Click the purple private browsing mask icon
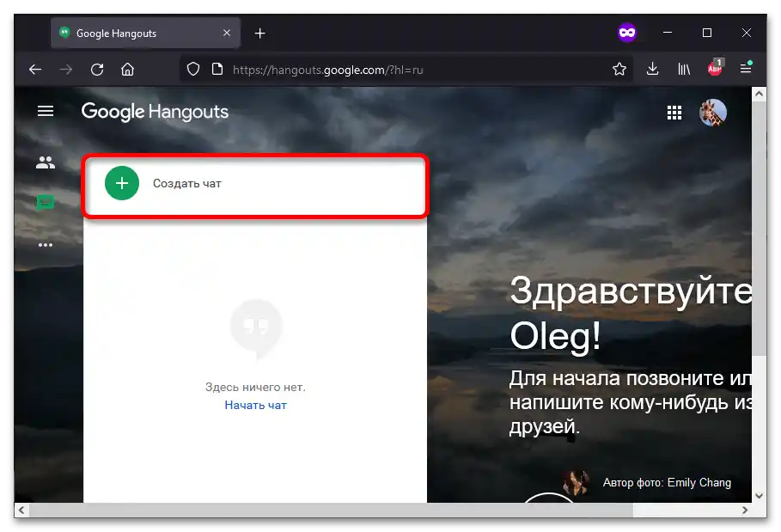Viewport: 781px width, 532px height. coord(627,33)
